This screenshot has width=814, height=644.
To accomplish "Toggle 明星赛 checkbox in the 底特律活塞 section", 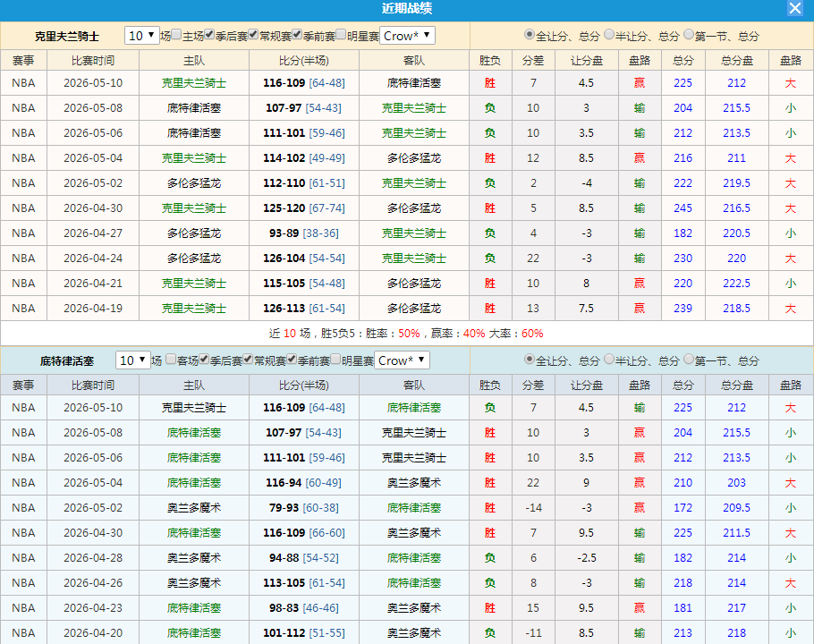I will click(x=335, y=359).
